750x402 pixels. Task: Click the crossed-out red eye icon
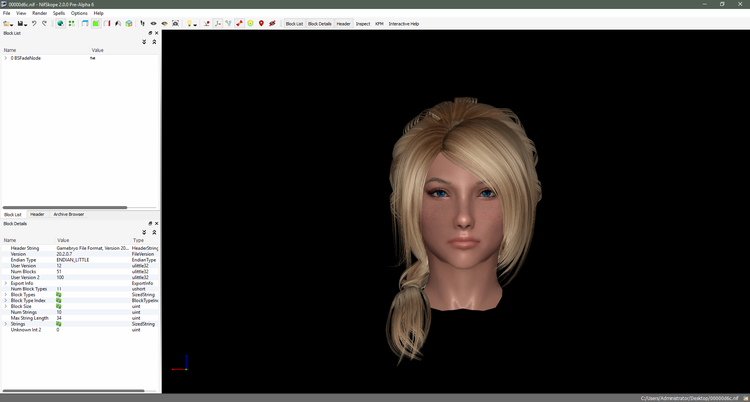pyautogui.click(x=272, y=23)
